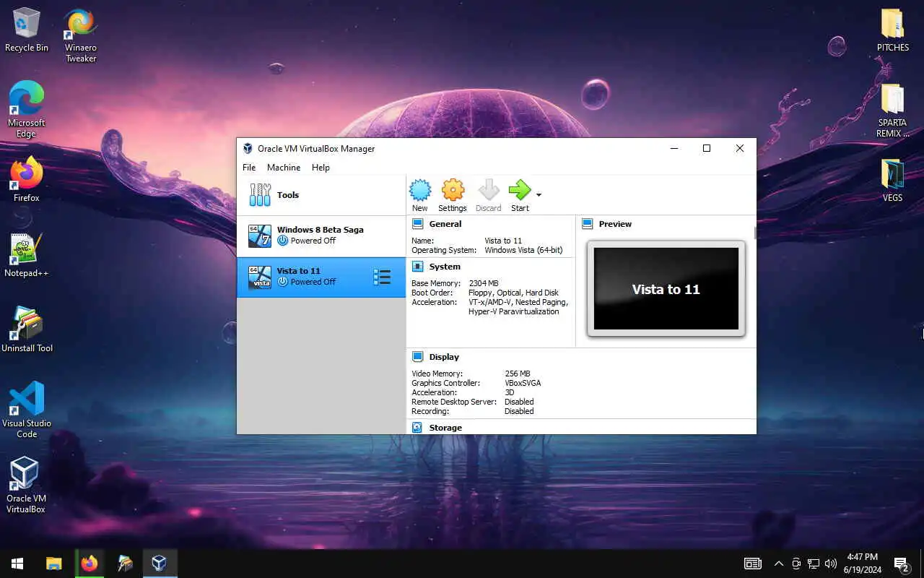The image size is (924, 578).
Task: Select the Notepad++ desktop icon
Action: [x=27, y=255]
